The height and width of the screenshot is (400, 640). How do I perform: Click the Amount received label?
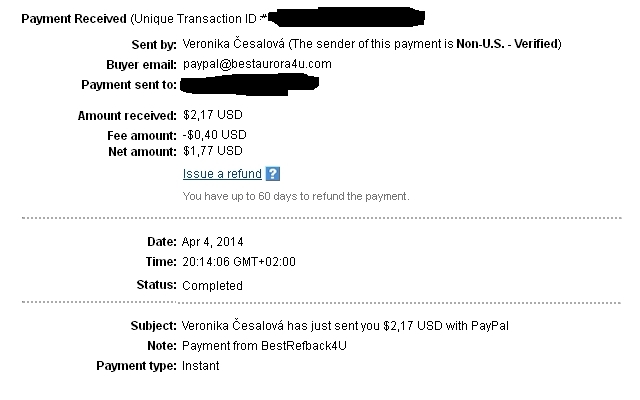(x=127, y=116)
